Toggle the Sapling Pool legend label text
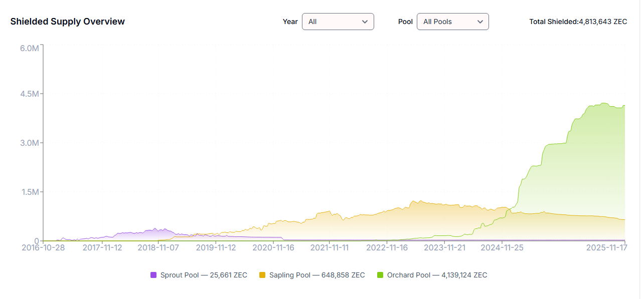Viewport: 644px width, 299px height. click(x=317, y=275)
